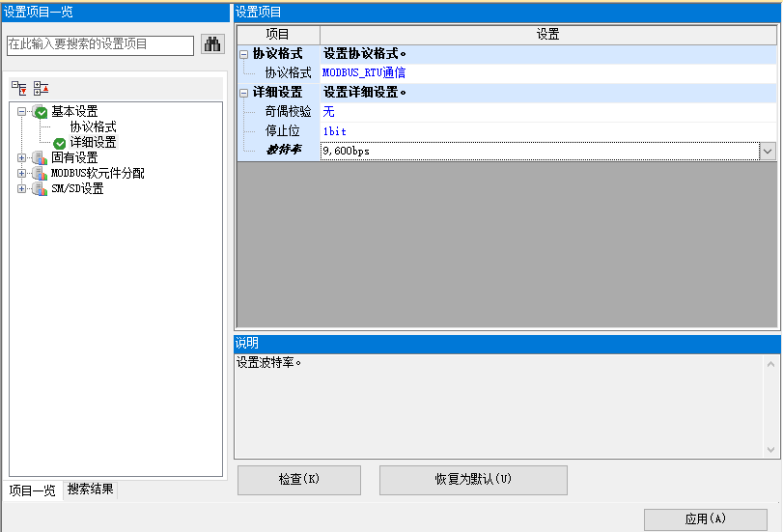Image resolution: width=783 pixels, height=532 pixels.
Task: Click the 应用(A) button
Action: [706, 519]
